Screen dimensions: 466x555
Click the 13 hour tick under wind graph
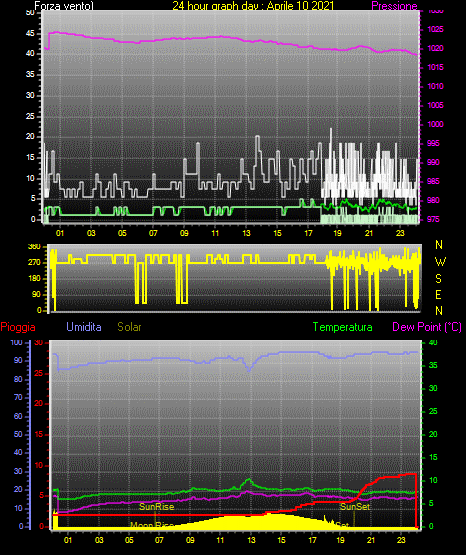pyautogui.click(x=246, y=233)
